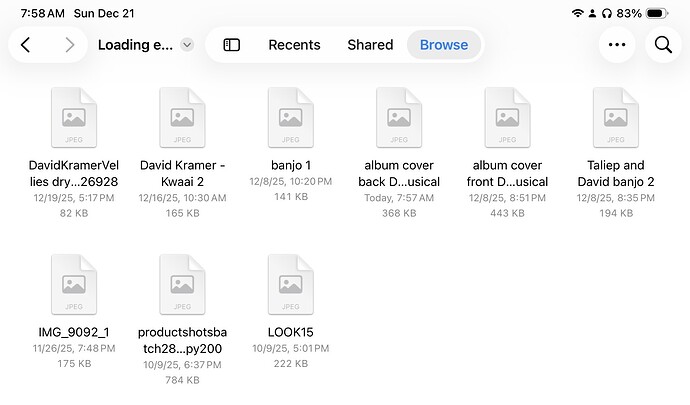Open David Kramer - Kwaai 2 image
Screen dimensions: 690x405
coord(182,118)
